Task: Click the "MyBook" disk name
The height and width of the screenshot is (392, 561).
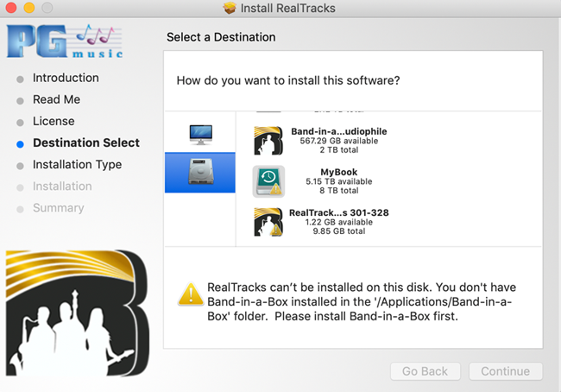Action: pos(339,172)
